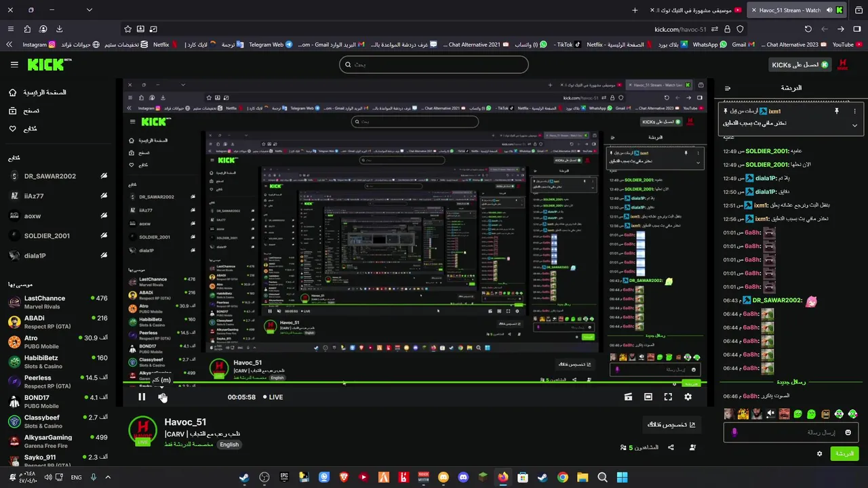The image size is (868, 488).
Task: Jump to LIVE position indicator
Action: coord(273,397)
